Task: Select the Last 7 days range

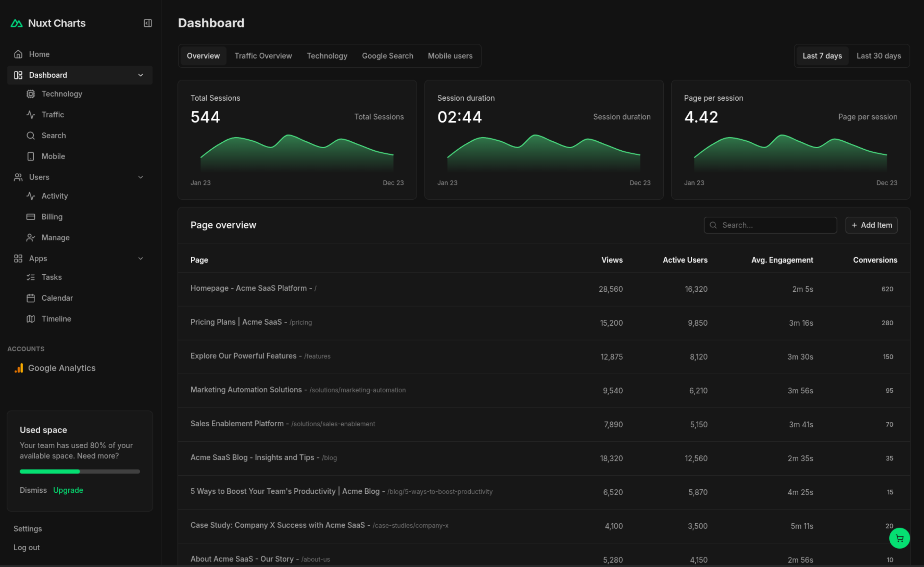Action: click(822, 56)
